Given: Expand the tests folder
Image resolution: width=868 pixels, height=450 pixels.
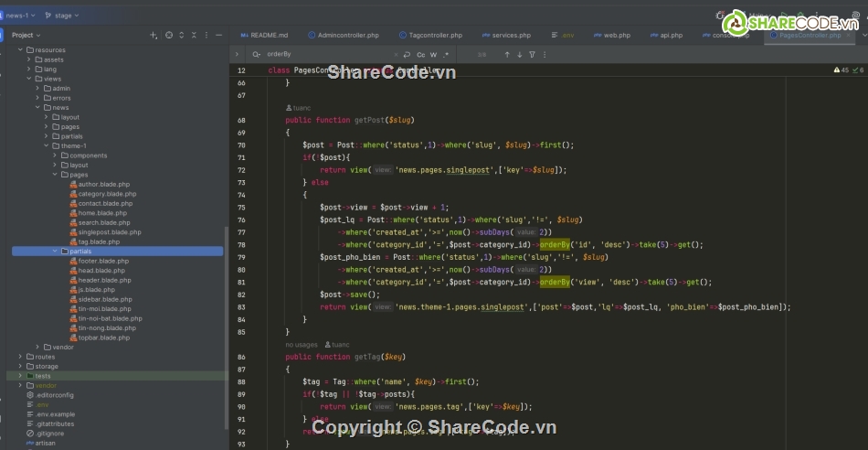Looking at the screenshot, I should (20, 376).
